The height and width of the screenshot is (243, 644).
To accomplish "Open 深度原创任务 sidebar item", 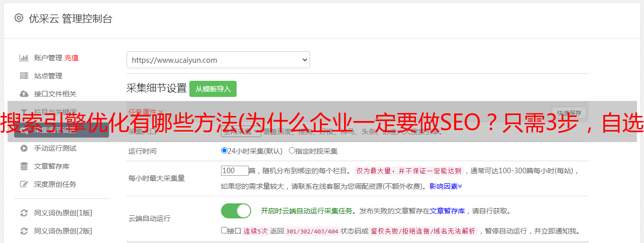I will (55, 184).
